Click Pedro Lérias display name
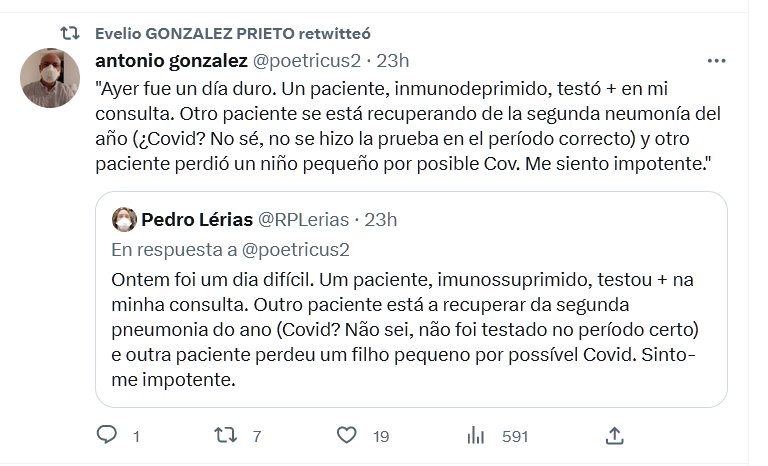Image resolution: width=768 pixels, height=466 pixels. pos(198,219)
